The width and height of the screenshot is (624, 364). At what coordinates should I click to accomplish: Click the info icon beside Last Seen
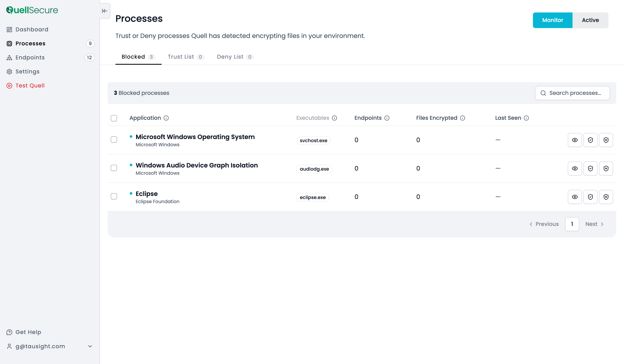pos(526,118)
